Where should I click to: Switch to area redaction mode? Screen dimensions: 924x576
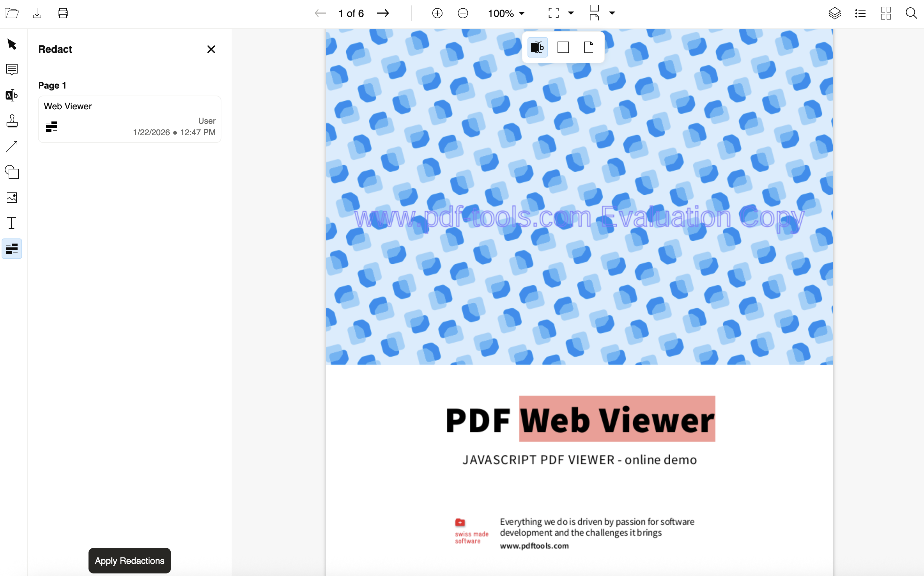pyautogui.click(x=563, y=47)
